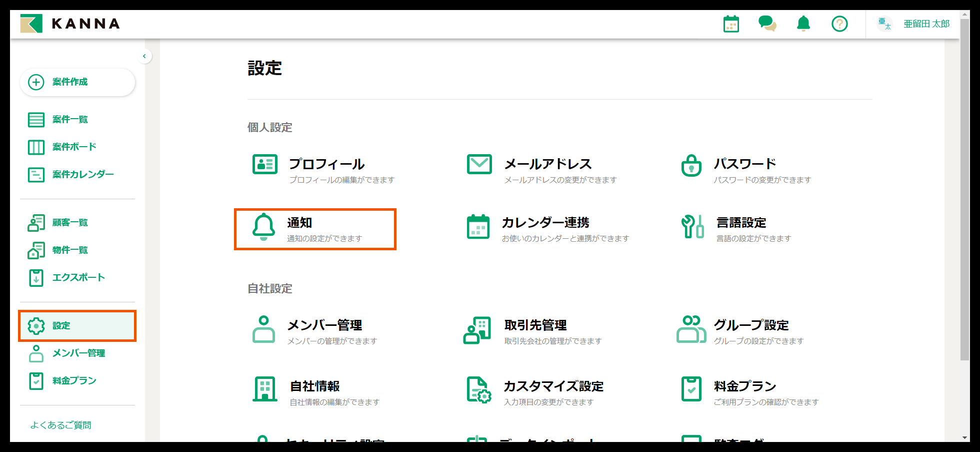The height and width of the screenshot is (452, 980).
Task: Open the chat bubble icon
Action: click(x=767, y=24)
